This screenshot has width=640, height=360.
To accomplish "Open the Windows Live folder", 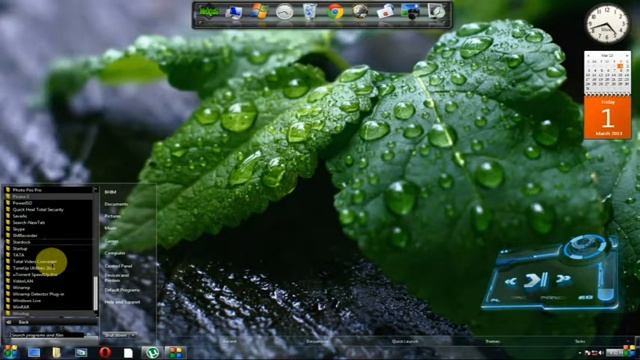I will click(x=27, y=301).
